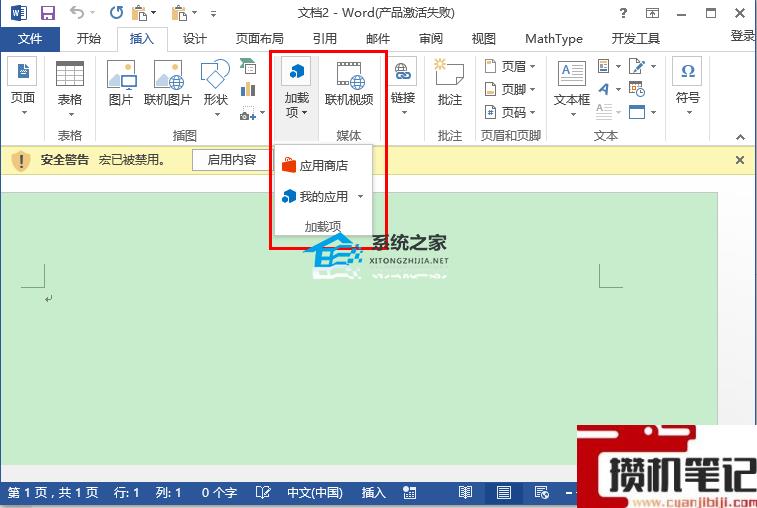Switch to the 页面布局 page layout tab

[260, 39]
